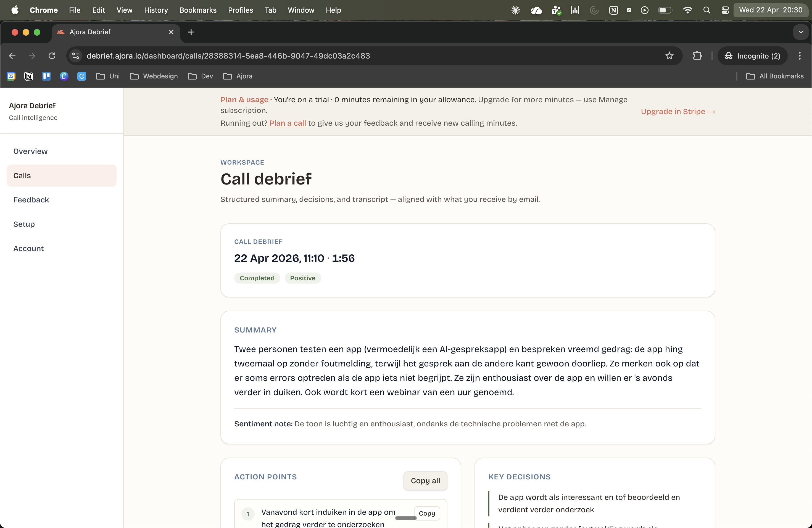Click the Positive sentiment badge
812x528 pixels.
303,278
